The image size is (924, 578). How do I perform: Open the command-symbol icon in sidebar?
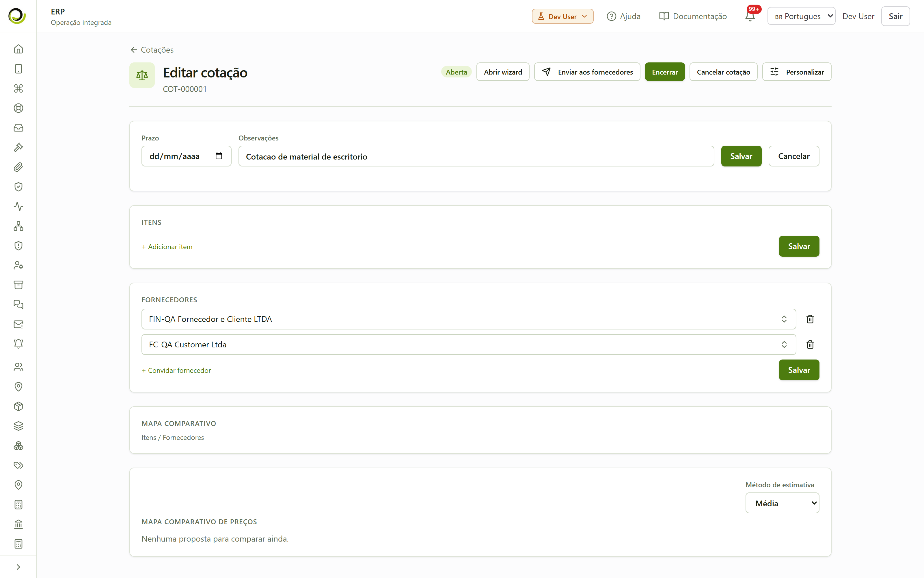coord(18,88)
